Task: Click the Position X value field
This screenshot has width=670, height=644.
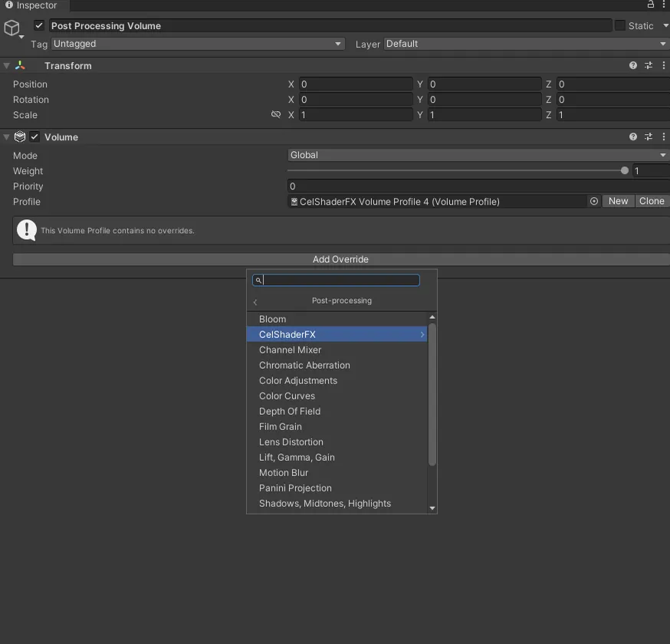Action: pyautogui.click(x=356, y=84)
